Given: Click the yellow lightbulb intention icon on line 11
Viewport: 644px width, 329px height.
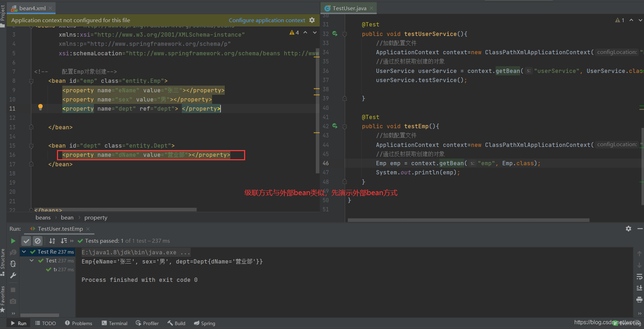Looking at the screenshot, I should click(40, 107).
